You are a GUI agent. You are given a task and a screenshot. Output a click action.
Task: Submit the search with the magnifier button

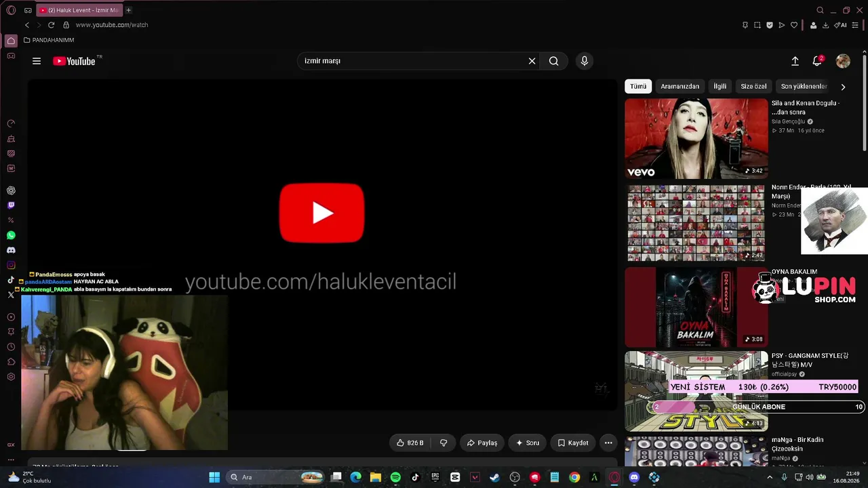point(554,61)
